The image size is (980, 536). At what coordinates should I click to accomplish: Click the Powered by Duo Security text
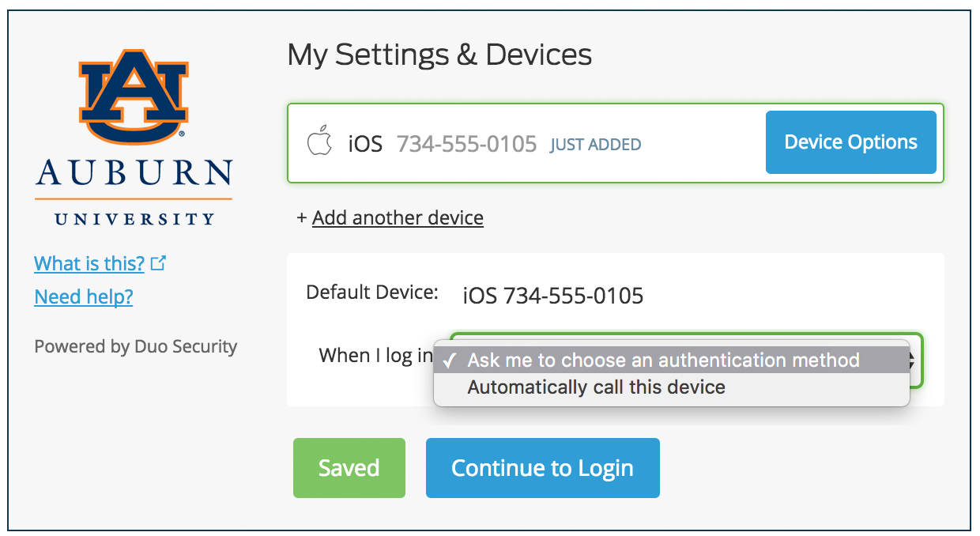tap(136, 346)
